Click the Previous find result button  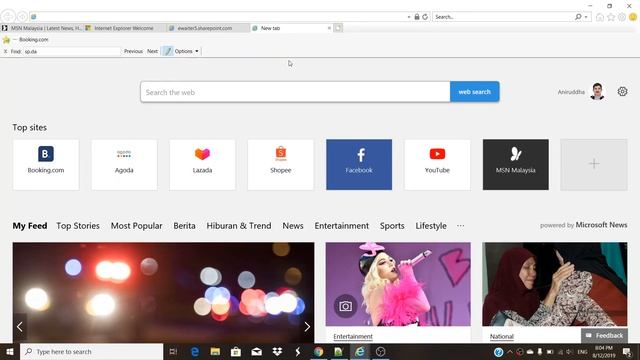133,51
